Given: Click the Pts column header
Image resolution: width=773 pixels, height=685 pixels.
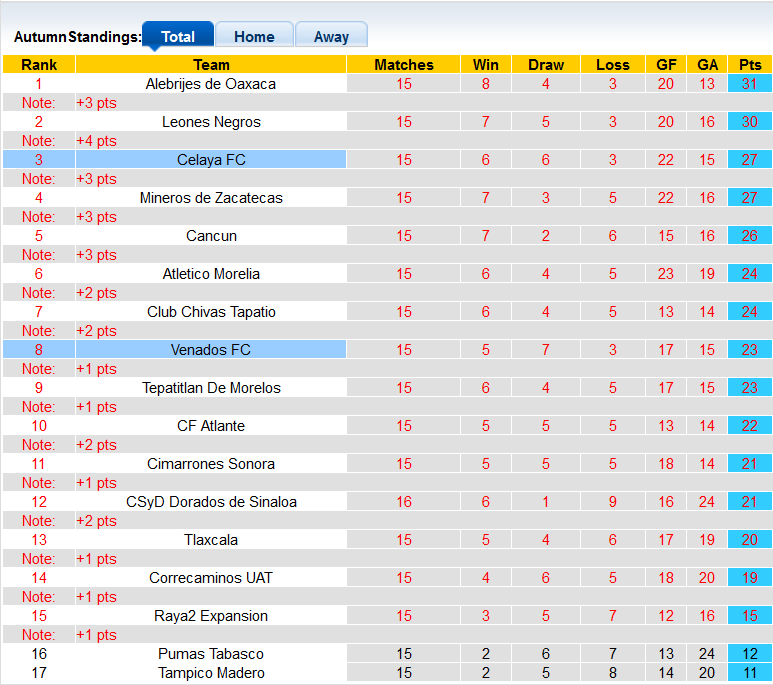Looking at the screenshot, I should (x=749, y=65).
